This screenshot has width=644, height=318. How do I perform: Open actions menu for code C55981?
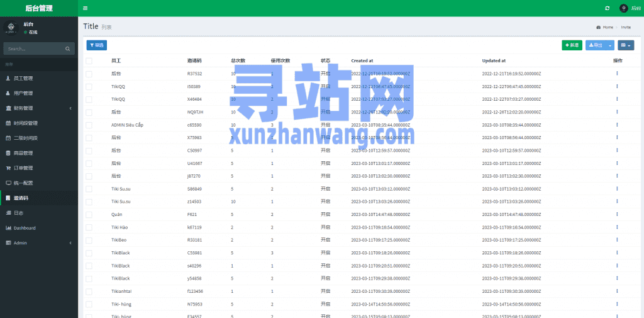617,253
